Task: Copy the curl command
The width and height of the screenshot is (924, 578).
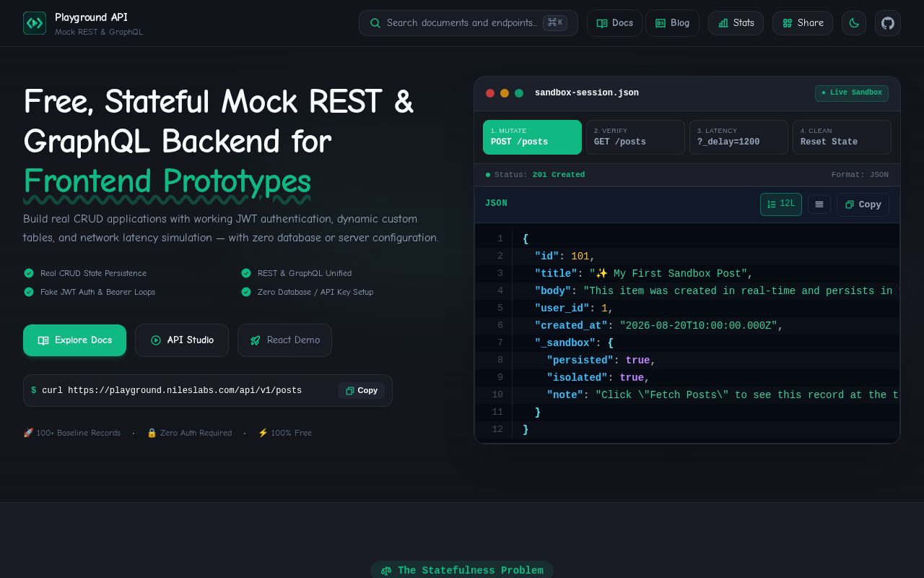Action: click(x=361, y=391)
